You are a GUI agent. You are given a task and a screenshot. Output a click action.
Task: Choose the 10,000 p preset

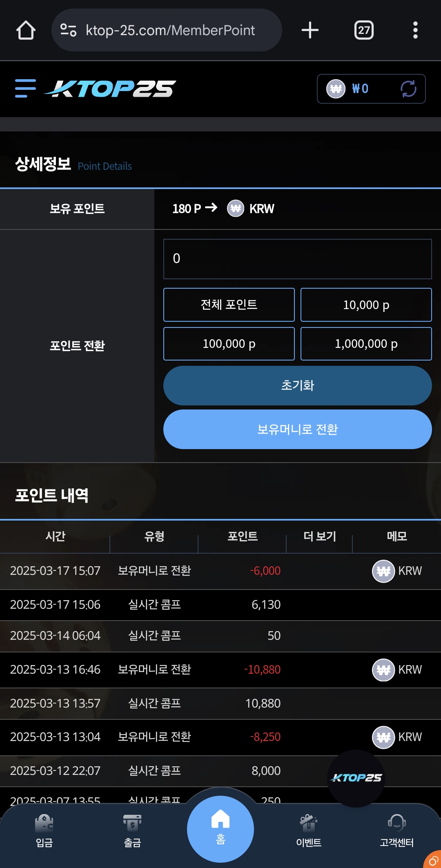click(366, 305)
